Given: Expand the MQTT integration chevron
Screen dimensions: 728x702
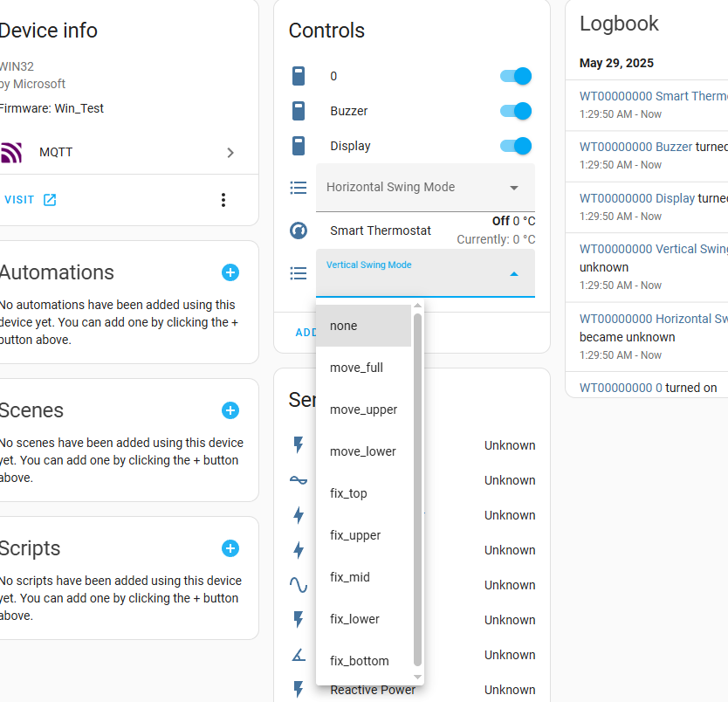Looking at the screenshot, I should tap(230, 153).
